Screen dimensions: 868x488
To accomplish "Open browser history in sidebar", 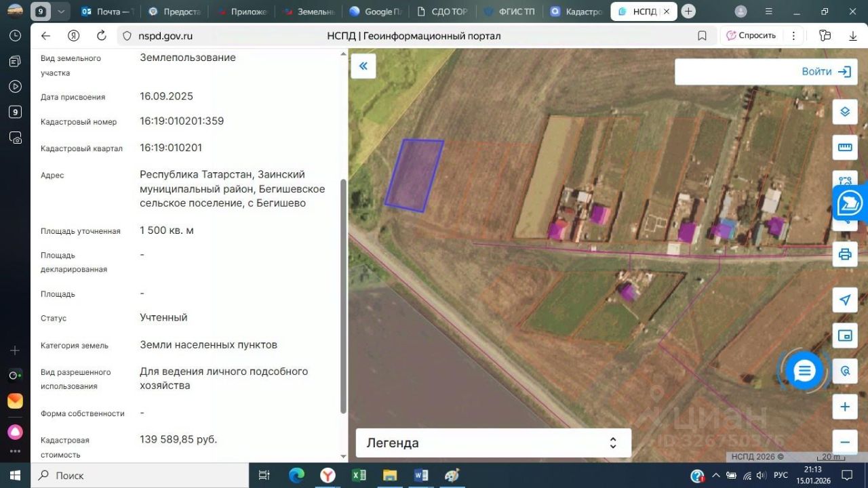I will pyautogui.click(x=15, y=36).
